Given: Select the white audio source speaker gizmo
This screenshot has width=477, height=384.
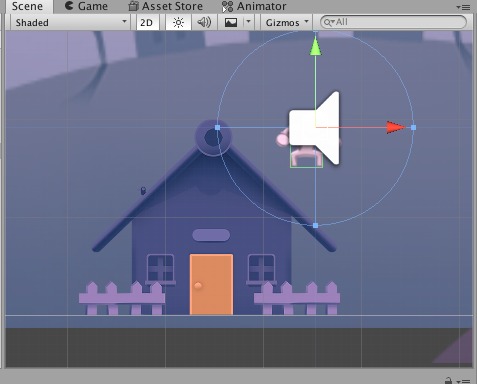Looking at the screenshot, I should click(314, 128).
